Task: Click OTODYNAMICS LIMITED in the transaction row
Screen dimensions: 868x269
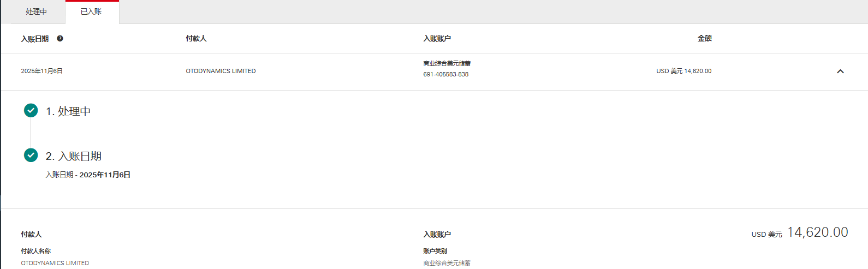Action: click(x=221, y=71)
